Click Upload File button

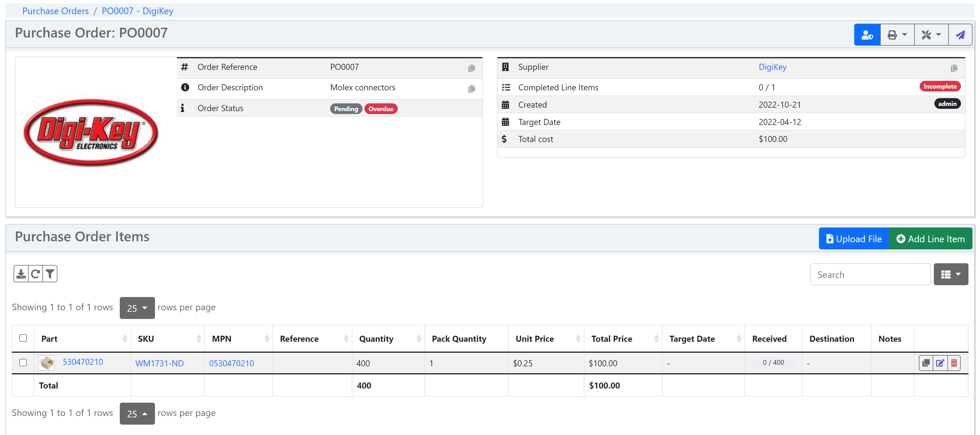pos(854,239)
